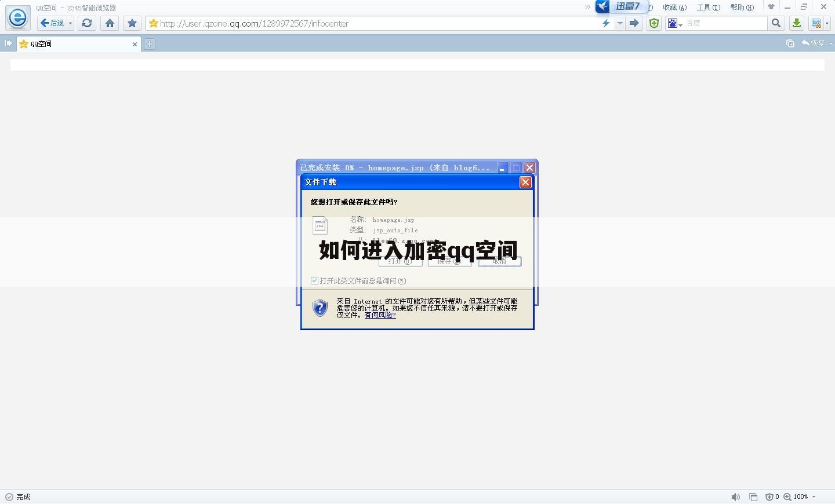835x504 pixels.
Task: Click the blue question shield icon
Action: pos(320,308)
